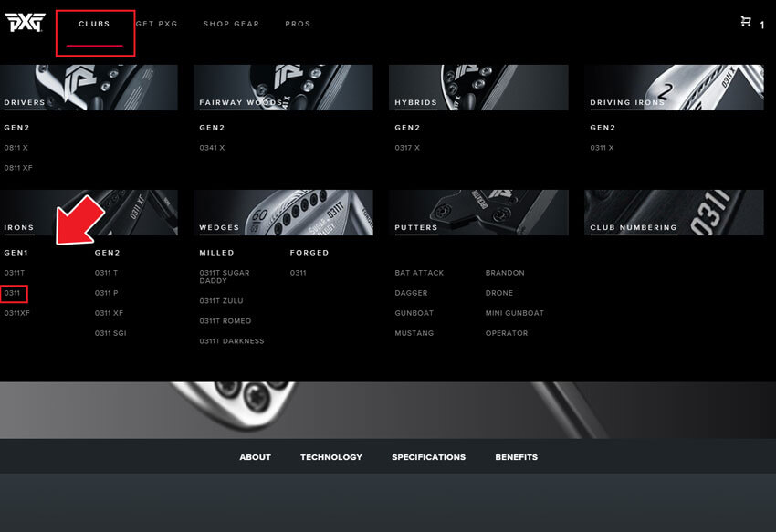Select the Drivers category banner
776x532 pixels.
point(89,88)
